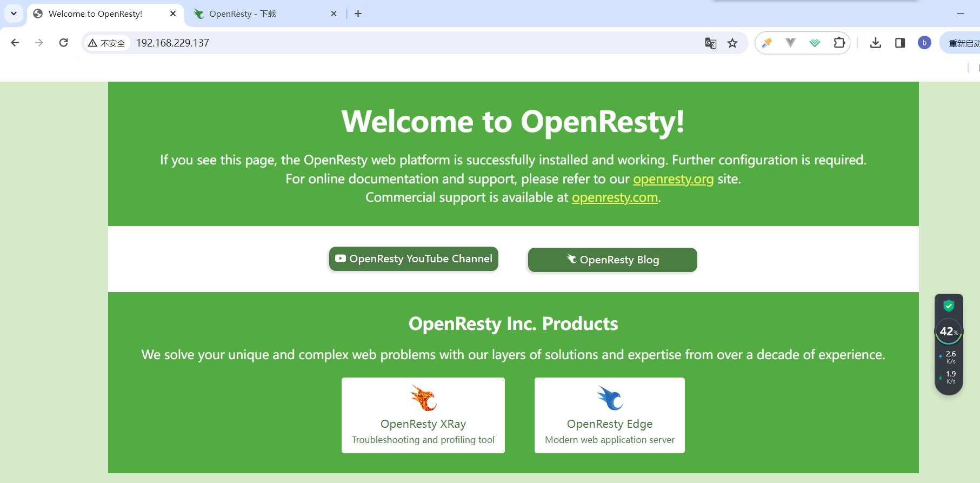Switch to OpenResty - 下载 tab
Image resolution: width=980 pixels, height=483 pixels.
pyautogui.click(x=265, y=14)
